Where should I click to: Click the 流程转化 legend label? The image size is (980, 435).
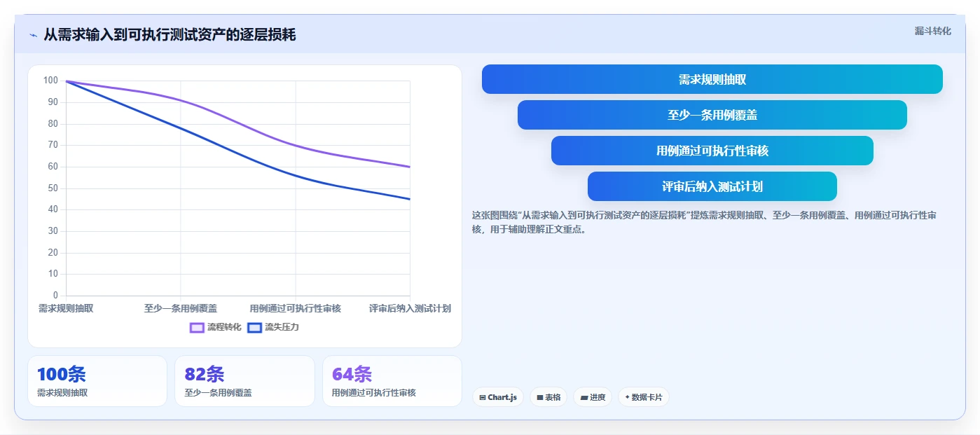coord(224,327)
